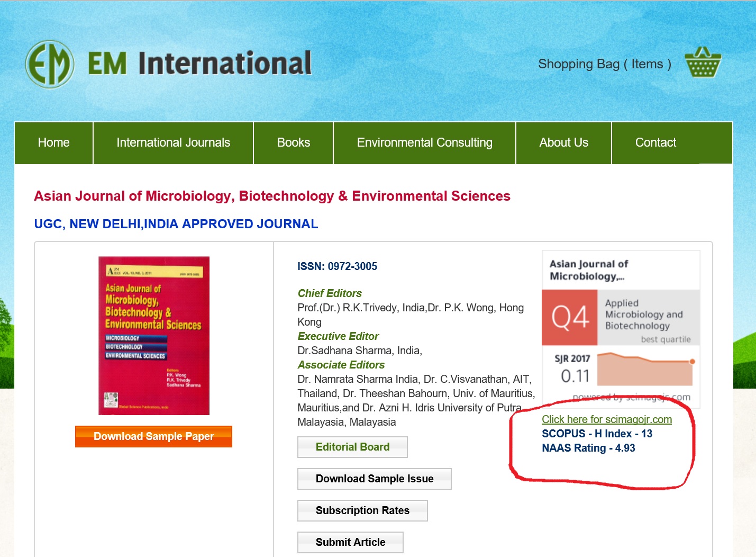Click the Download Sample Issue button
This screenshot has width=756, height=557.
point(374,479)
